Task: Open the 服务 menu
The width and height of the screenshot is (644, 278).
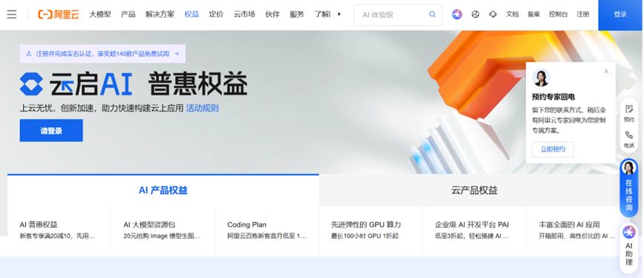Action: (296, 14)
